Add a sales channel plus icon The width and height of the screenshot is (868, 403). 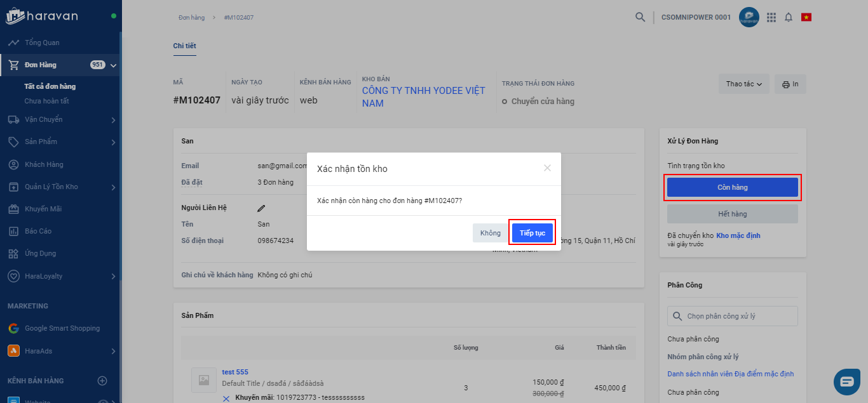pos(102,381)
